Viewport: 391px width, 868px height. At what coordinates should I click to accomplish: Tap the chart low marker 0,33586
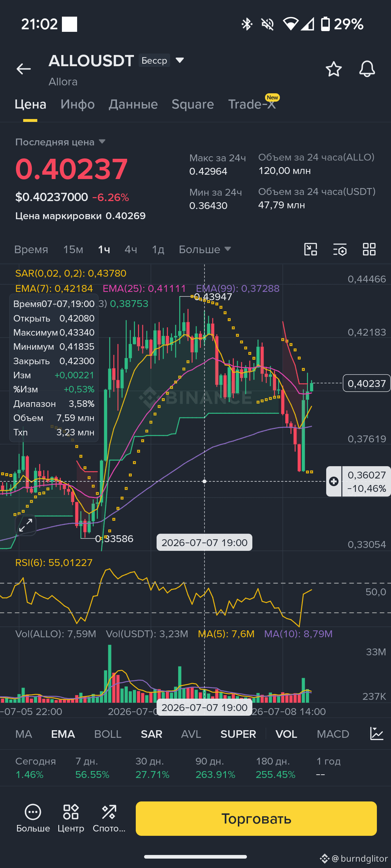[114, 539]
